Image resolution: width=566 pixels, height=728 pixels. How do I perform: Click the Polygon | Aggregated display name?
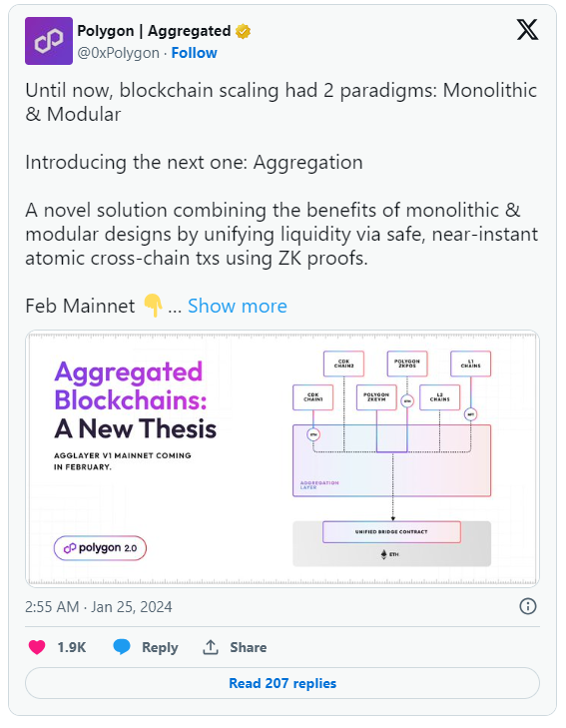(154, 31)
